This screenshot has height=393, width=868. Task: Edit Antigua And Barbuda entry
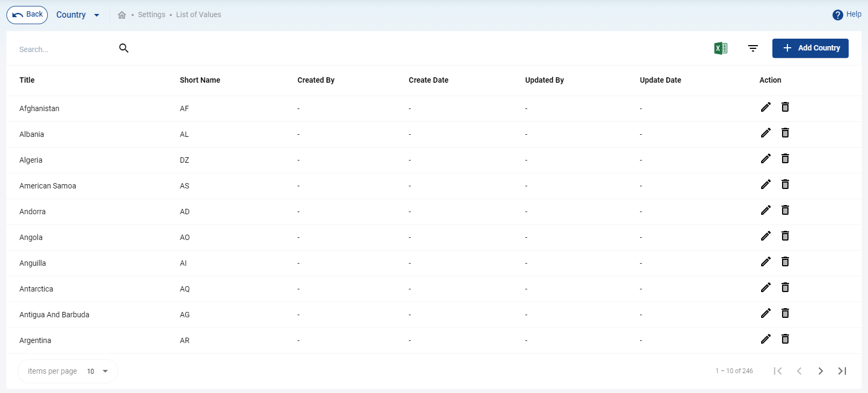(766, 313)
